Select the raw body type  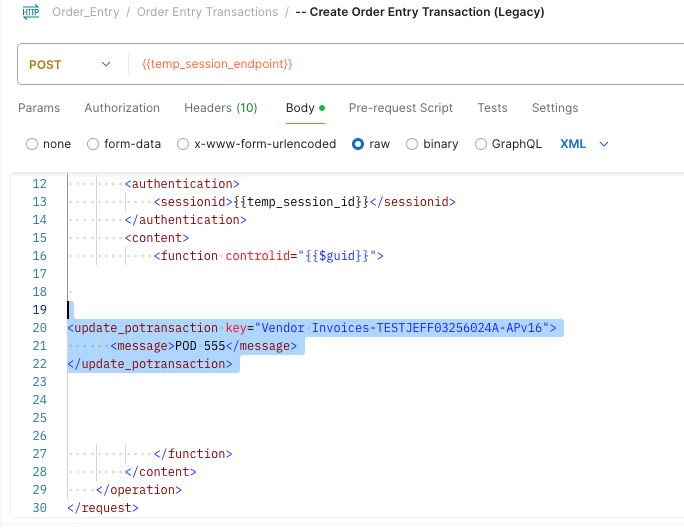371,144
